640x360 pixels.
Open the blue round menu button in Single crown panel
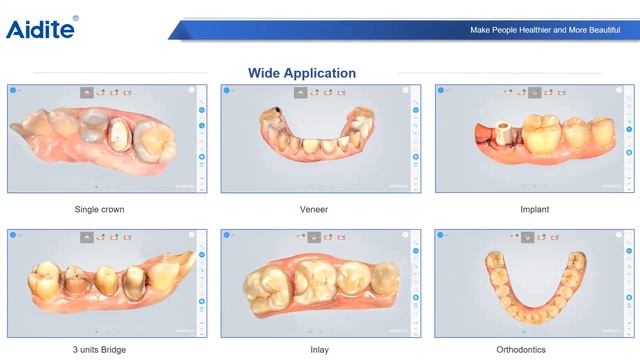point(13,90)
